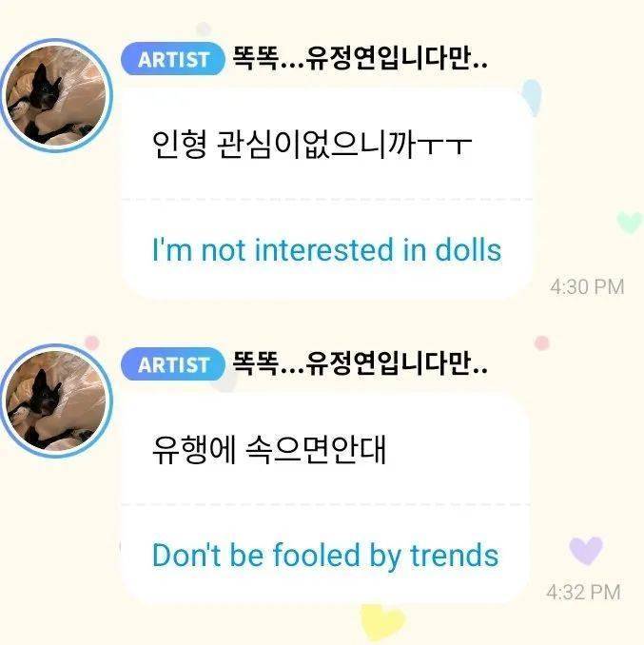Tap the mint green heart decoration

630,223
